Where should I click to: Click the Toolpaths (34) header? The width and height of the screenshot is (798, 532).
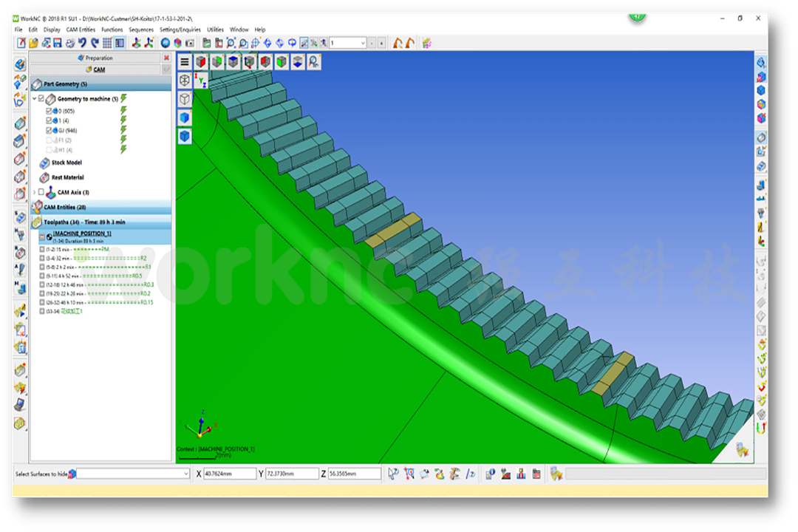(100, 222)
